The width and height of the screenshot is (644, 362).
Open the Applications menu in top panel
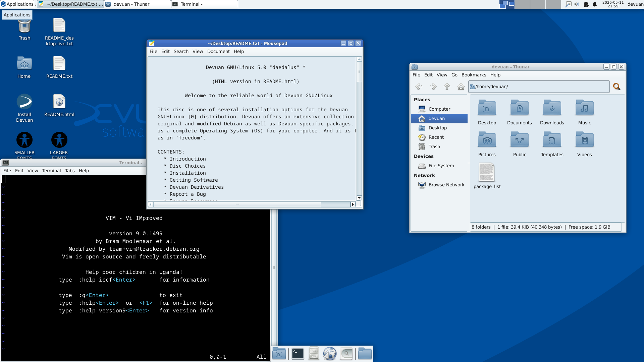click(17, 4)
